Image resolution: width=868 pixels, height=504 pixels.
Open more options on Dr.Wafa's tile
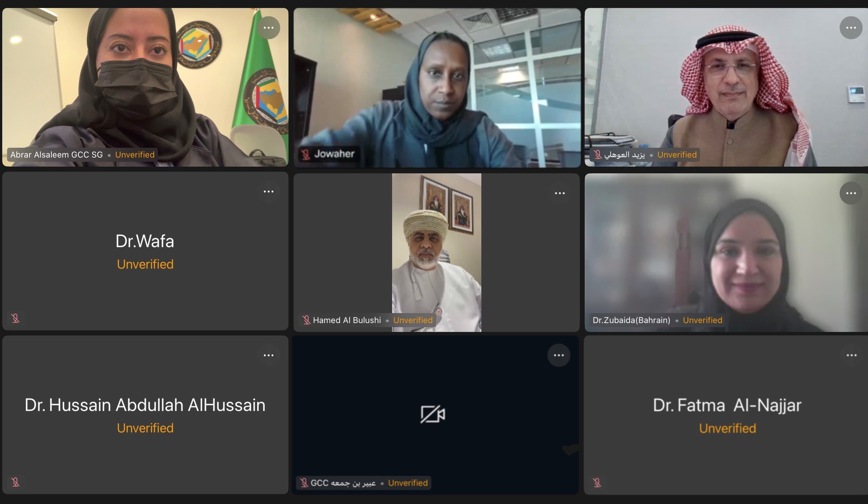pos(268,192)
